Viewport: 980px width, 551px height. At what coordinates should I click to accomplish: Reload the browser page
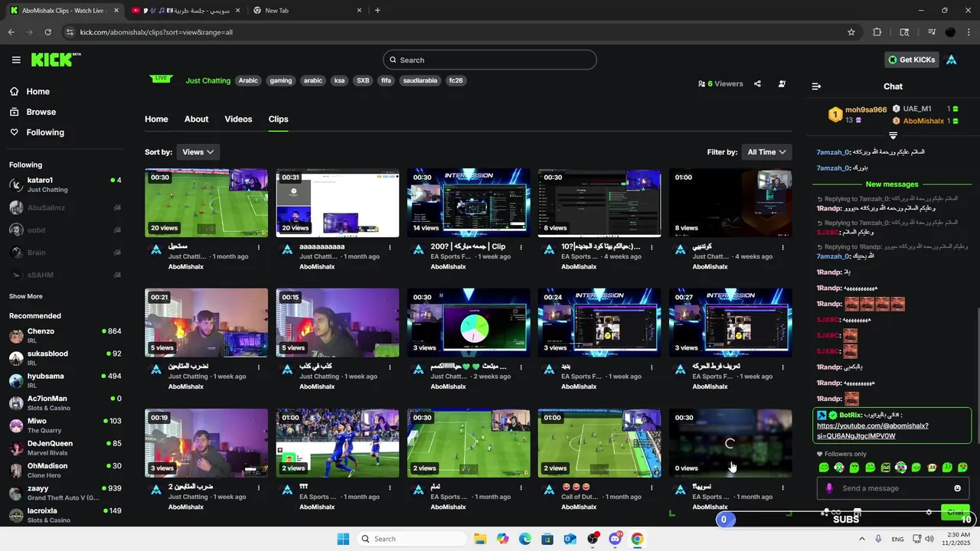coord(47,32)
